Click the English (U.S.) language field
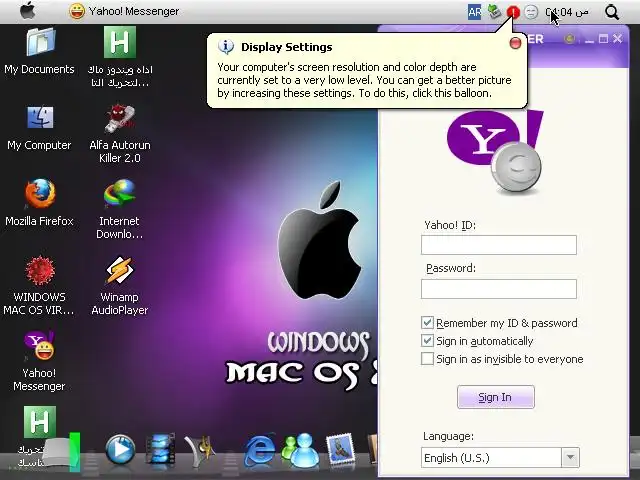Image resolution: width=640 pixels, height=480 pixels. [x=491, y=458]
